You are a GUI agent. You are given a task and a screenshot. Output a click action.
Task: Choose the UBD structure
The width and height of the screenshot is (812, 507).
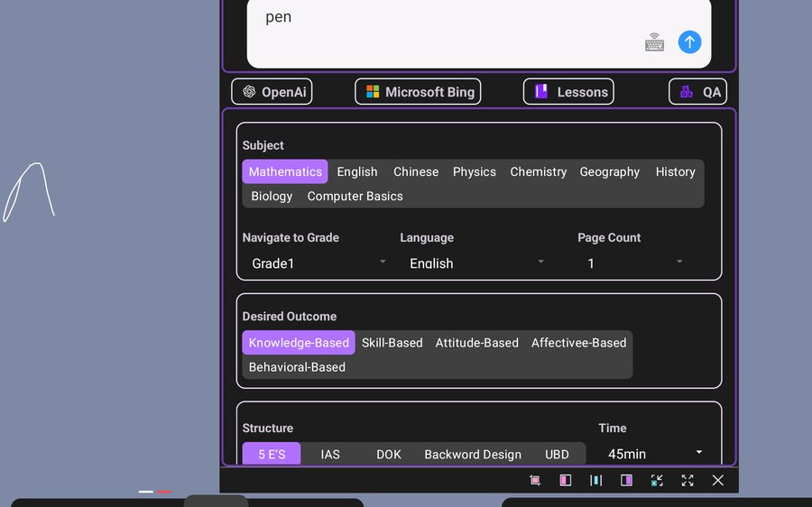[x=558, y=454]
